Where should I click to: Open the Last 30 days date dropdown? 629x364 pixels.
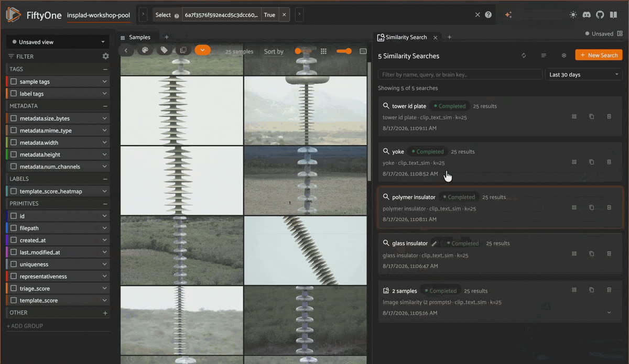(x=583, y=74)
